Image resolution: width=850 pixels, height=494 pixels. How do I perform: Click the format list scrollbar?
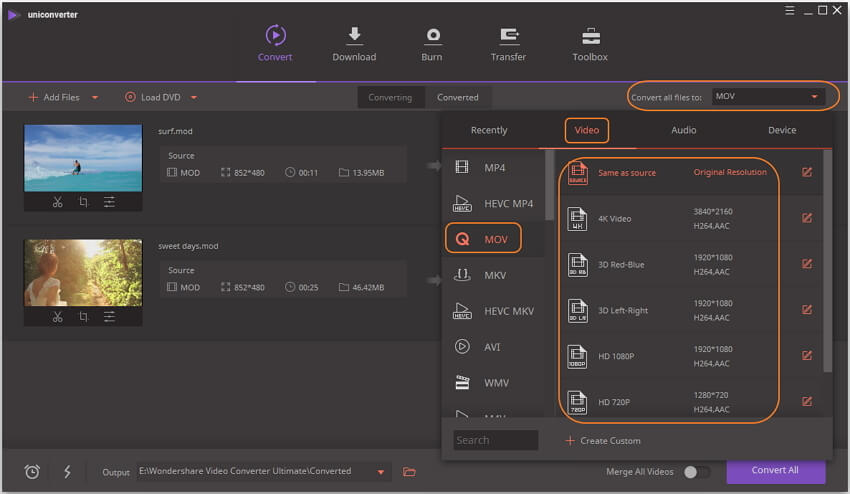(x=550, y=185)
